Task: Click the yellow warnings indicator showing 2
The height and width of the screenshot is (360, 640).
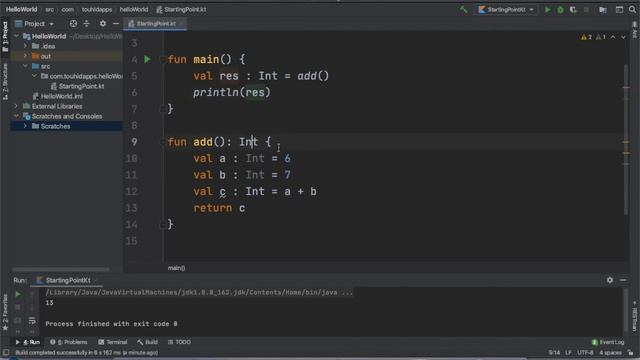Action: (586, 37)
